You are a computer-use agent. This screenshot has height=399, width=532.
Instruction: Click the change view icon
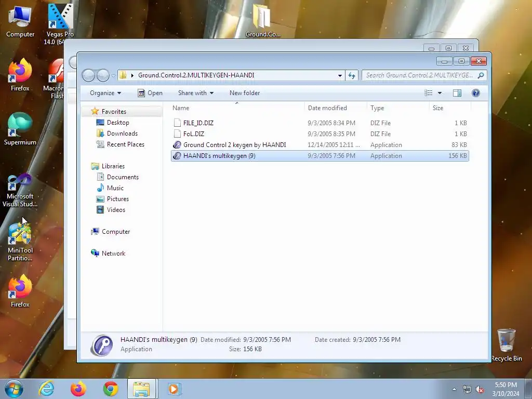pyautogui.click(x=429, y=93)
